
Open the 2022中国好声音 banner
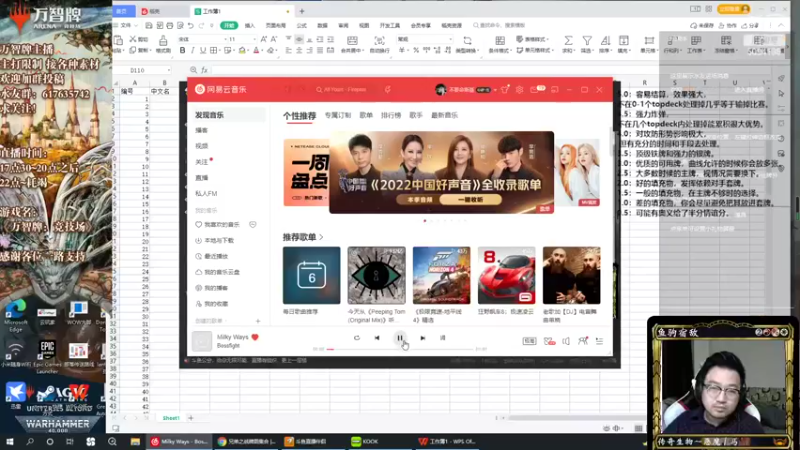point(441,172)
